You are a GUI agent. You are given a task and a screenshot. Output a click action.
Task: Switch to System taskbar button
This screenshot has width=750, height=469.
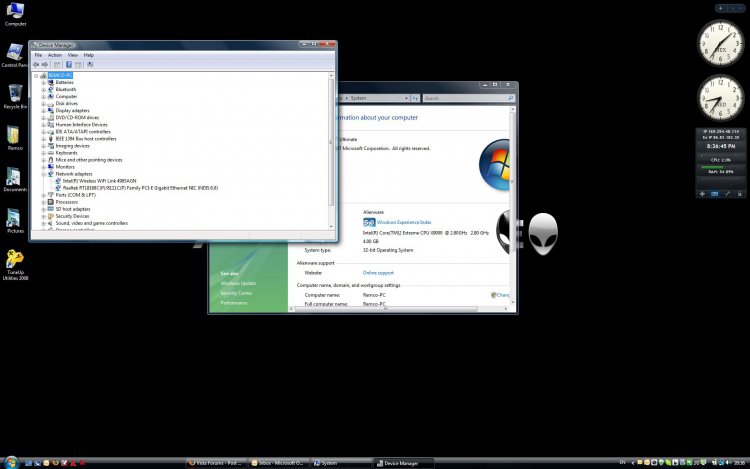[x=341, y=463]
